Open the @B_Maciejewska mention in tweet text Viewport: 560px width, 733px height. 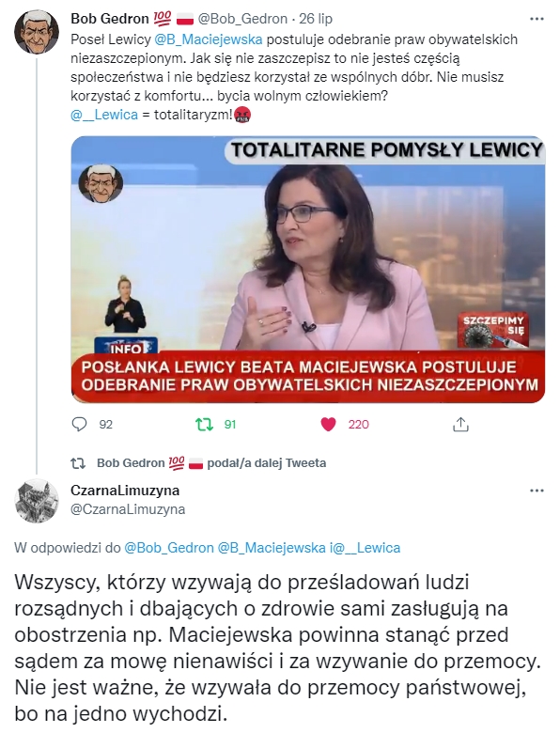(208, 39)
